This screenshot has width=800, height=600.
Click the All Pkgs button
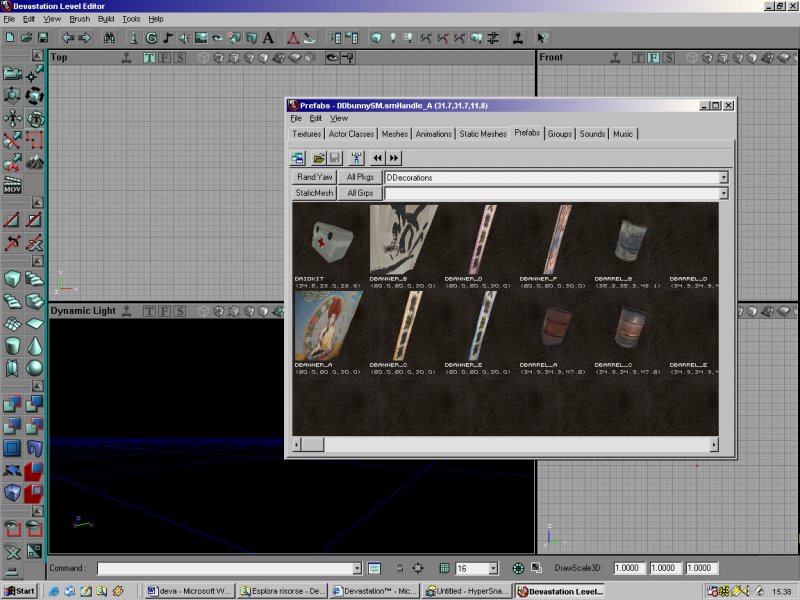pyautogui.click(x=359, y=177)
